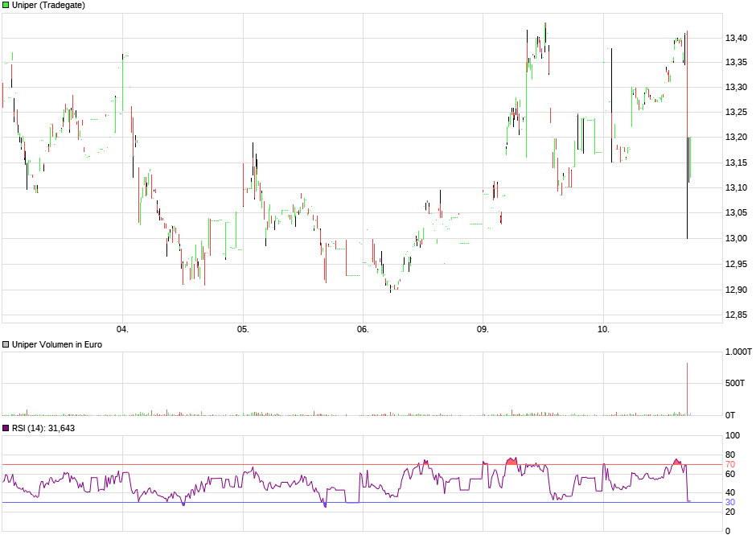Click the 1.000T volume axis label

pos(738,352)
